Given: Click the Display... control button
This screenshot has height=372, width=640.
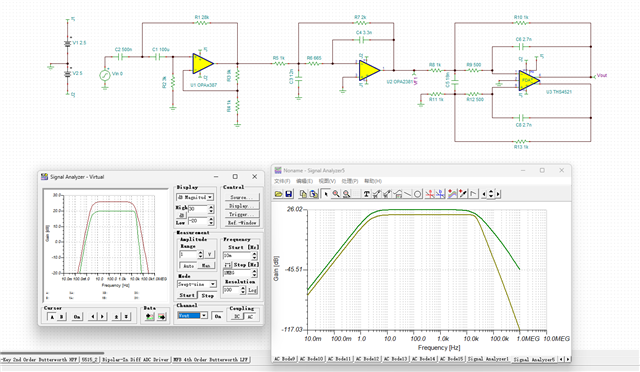Looking at the screenshot, I should click(x=242, y=206).
